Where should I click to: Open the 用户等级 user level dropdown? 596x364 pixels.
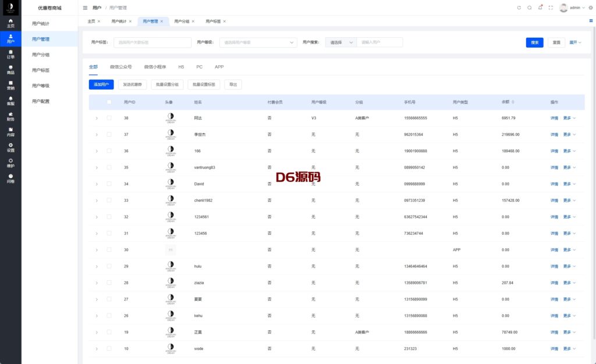258,42
